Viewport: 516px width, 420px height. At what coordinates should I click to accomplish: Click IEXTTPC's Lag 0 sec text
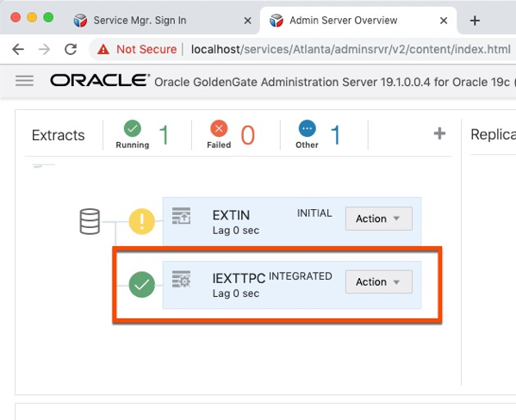pyautogui.click(x=236, y=293)
